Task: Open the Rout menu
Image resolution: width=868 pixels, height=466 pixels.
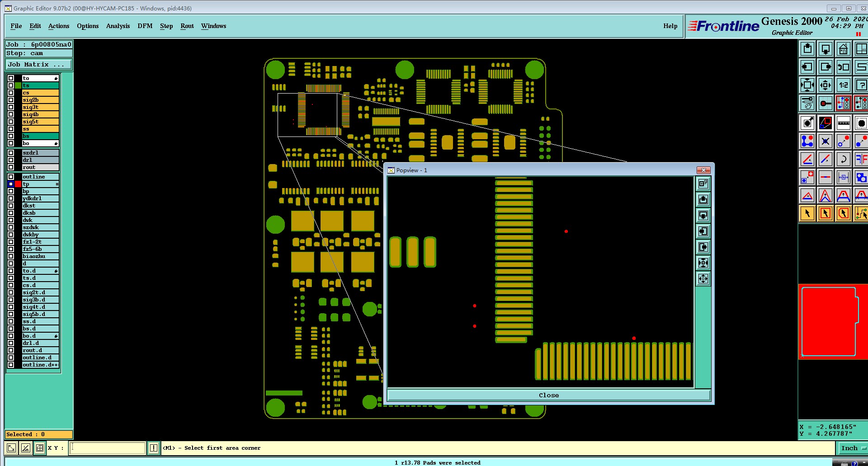Action: click(187, 26)
